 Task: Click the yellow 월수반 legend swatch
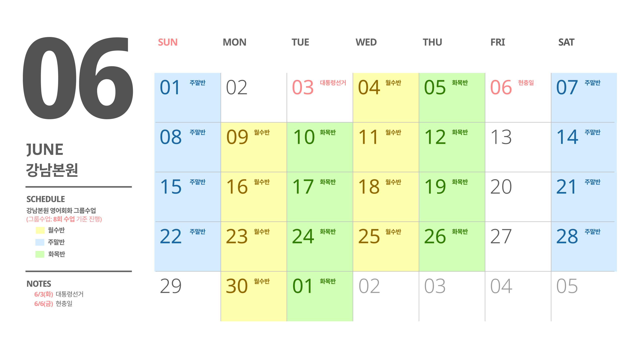tap(40, 230)
